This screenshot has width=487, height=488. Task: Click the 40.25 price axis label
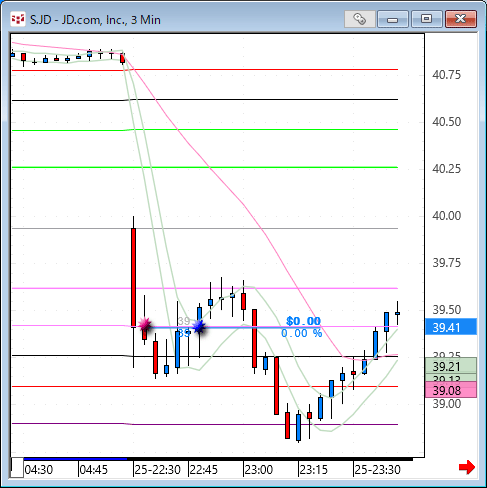tap(447, 169)
